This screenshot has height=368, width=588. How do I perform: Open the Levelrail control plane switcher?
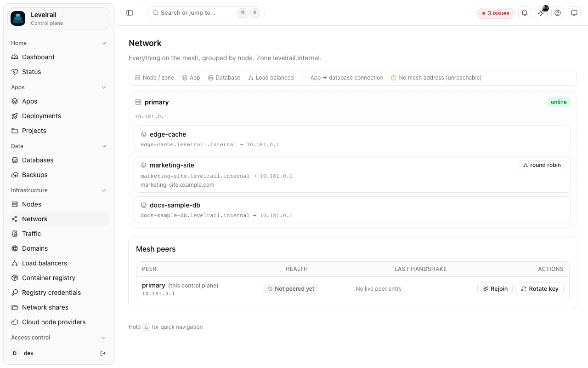pos(59,18)
